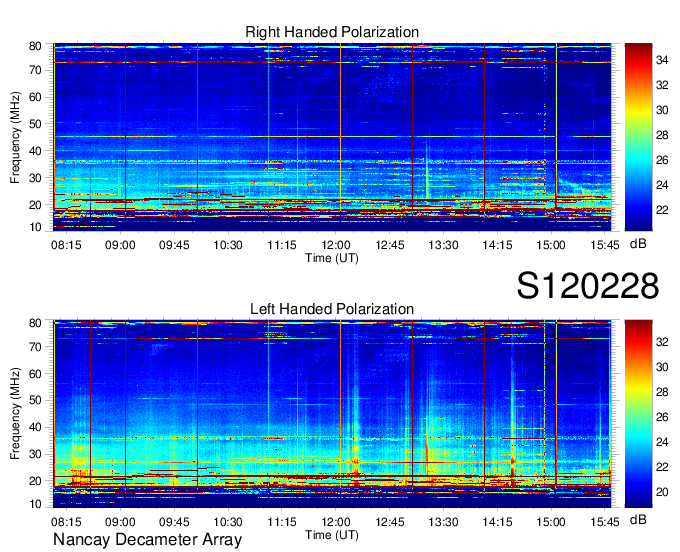Click the 40 MHz tick on Left Handed plot

coord(35,427)
